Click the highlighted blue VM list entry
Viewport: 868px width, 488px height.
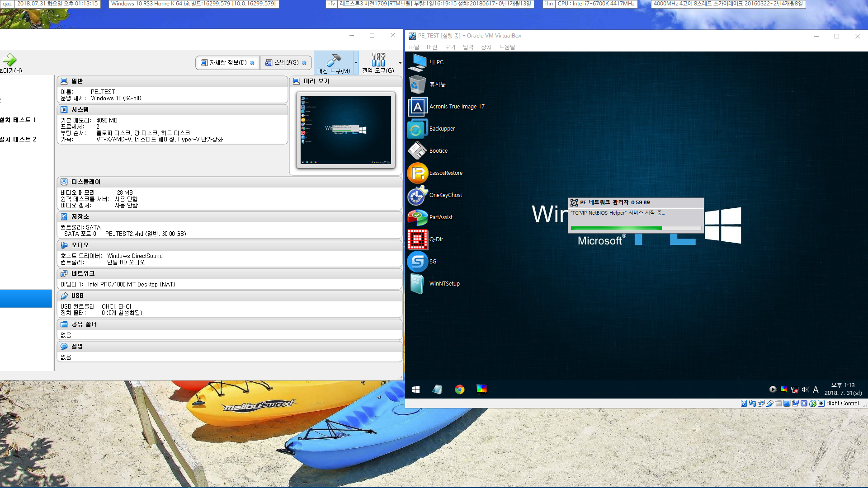click(26, 299)
